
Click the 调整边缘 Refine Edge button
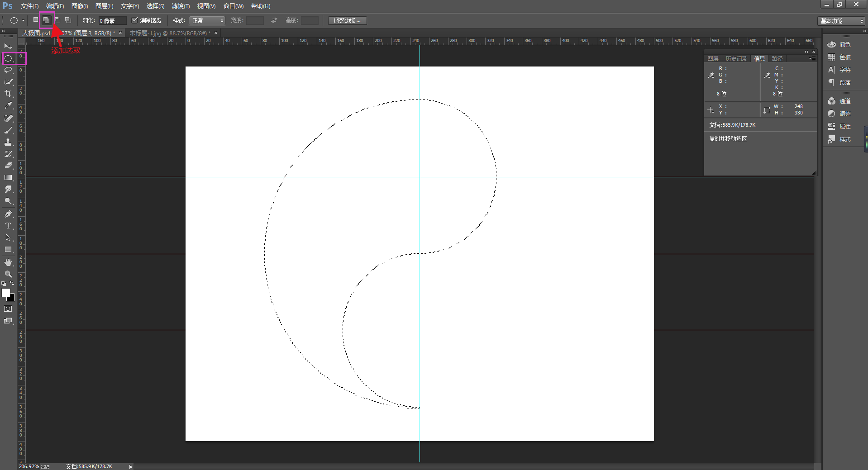coord(347,20)
